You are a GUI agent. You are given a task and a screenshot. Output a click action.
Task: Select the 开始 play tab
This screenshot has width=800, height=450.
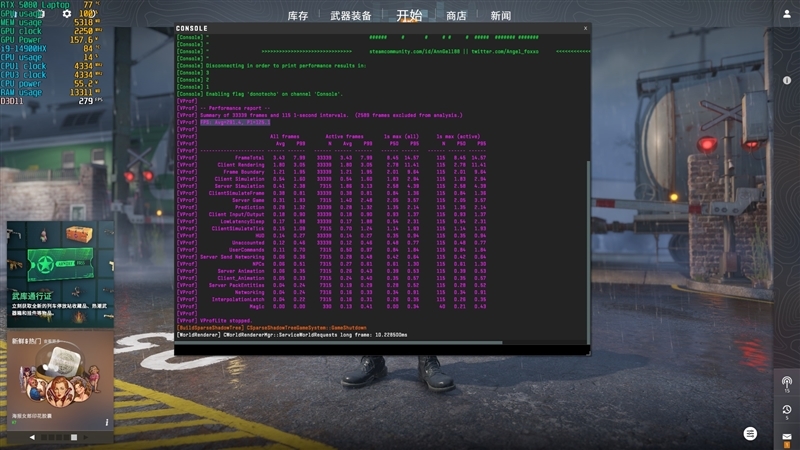pyautogui.click(x=409, y=15)
